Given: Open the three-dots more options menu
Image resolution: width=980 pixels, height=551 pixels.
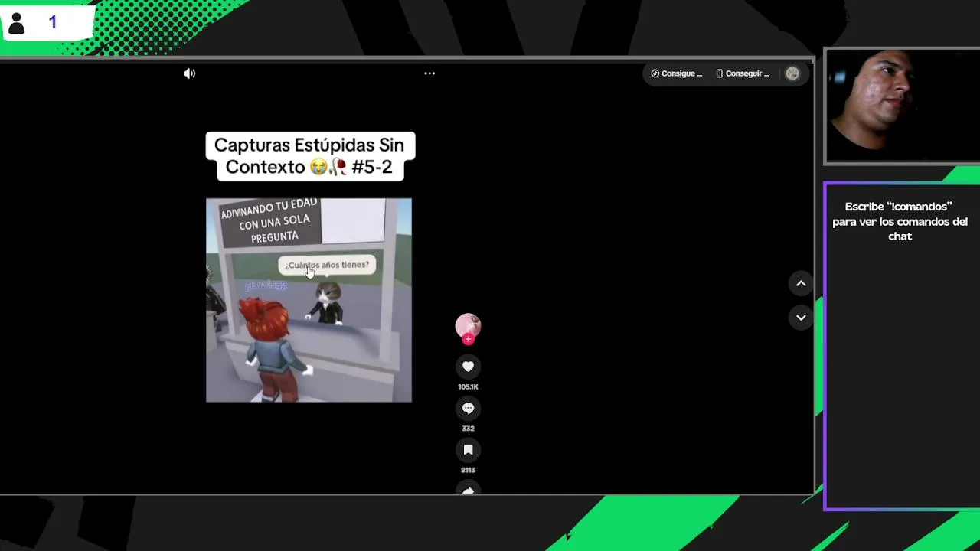Looking at the screenshot, I should [x=430, y=73].
